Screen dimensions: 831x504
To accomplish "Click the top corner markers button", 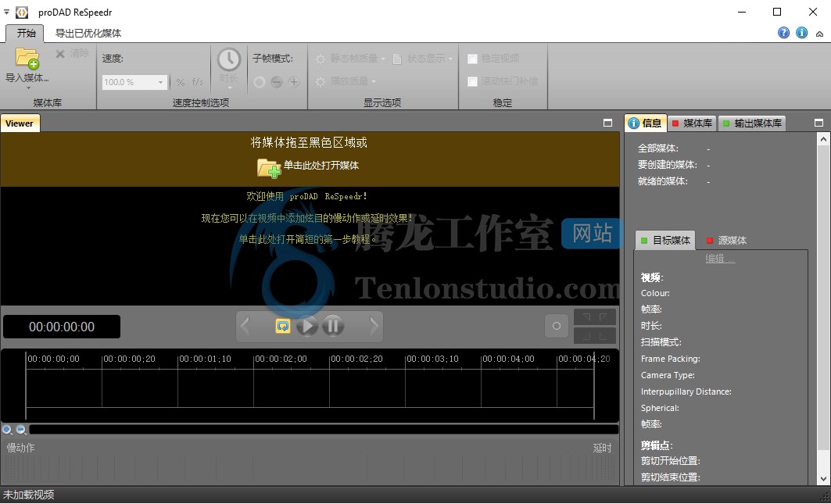I will point(595,317).
